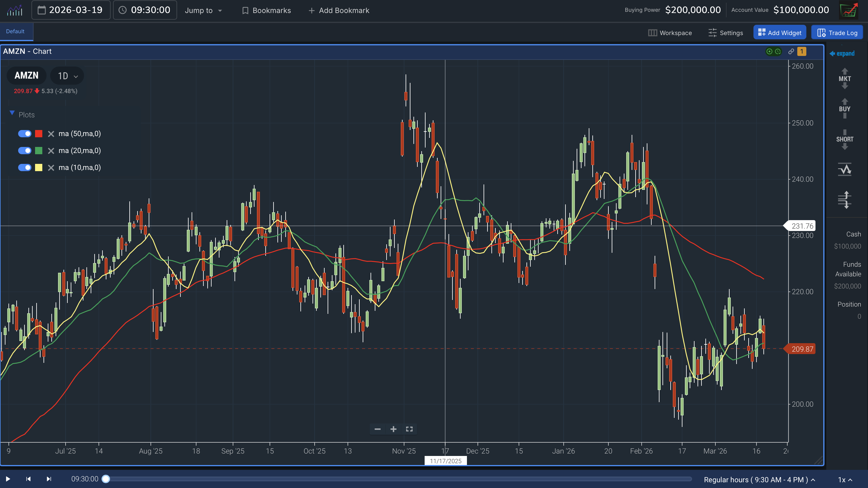Select the MKT order icon in right sidebar

pos(844,78)
